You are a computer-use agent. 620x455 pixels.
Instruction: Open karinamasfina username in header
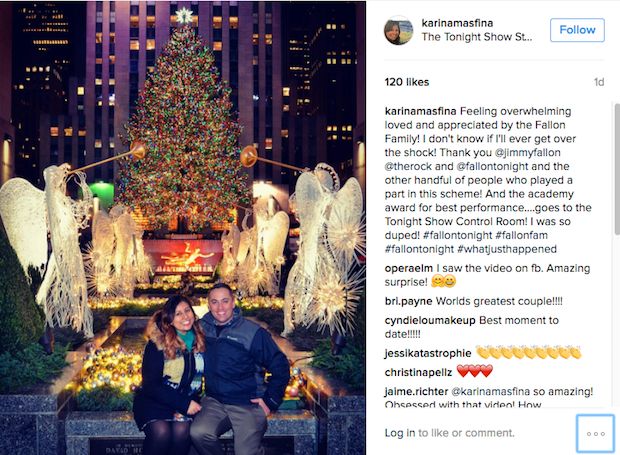pos(457,23)
